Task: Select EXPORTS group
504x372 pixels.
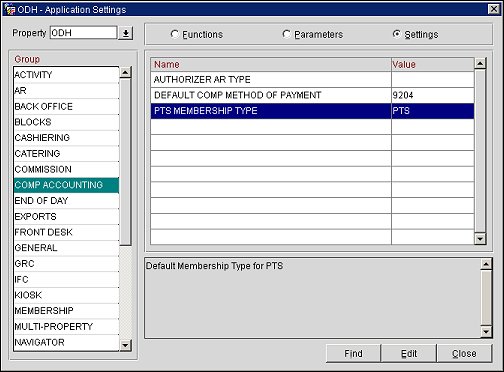Action: tap(66, 216)
